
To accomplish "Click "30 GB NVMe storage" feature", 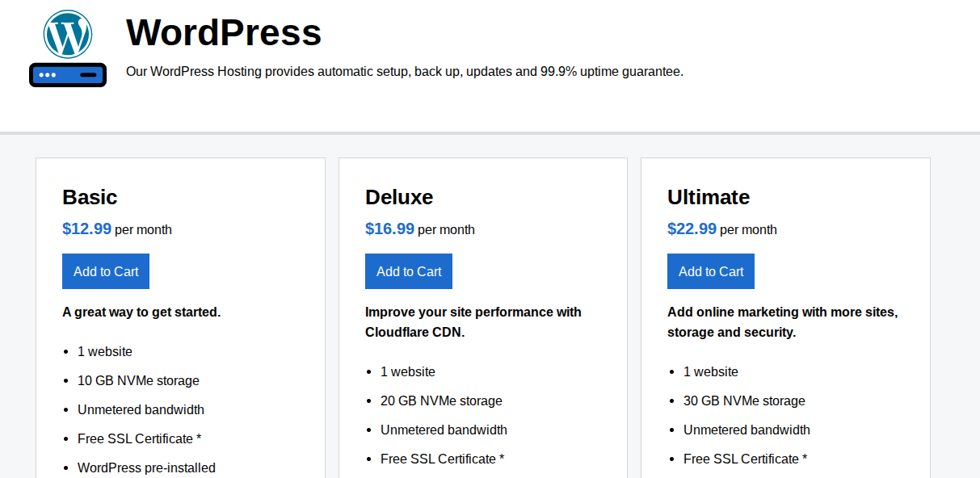I will [x=744, y=400].
